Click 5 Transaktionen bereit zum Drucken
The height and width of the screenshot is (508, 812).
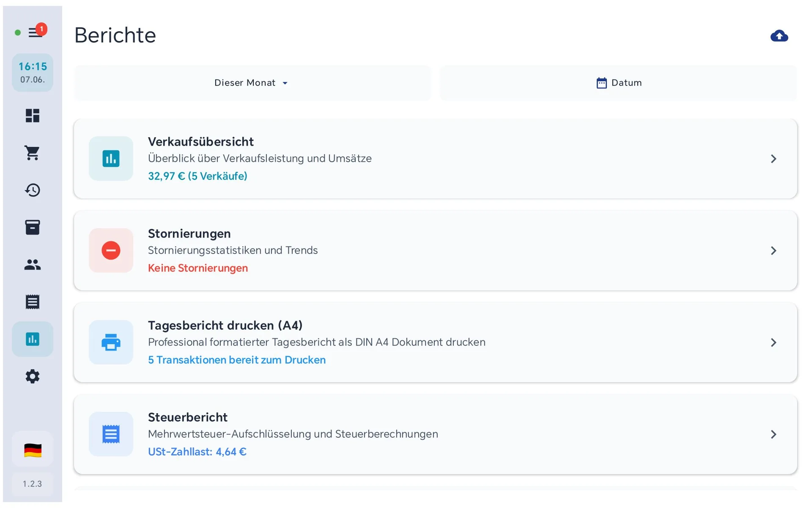point(237,360)
